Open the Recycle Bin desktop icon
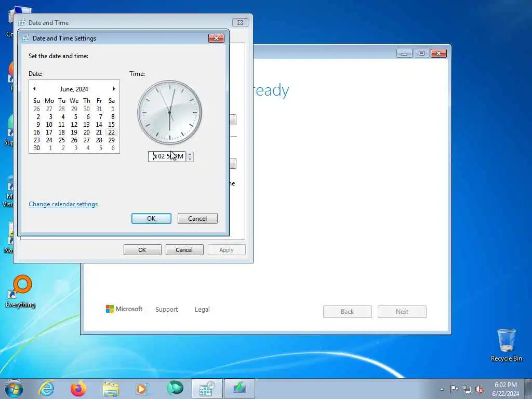Viewport: 532px width, 399px height. [x=506, y=345]
